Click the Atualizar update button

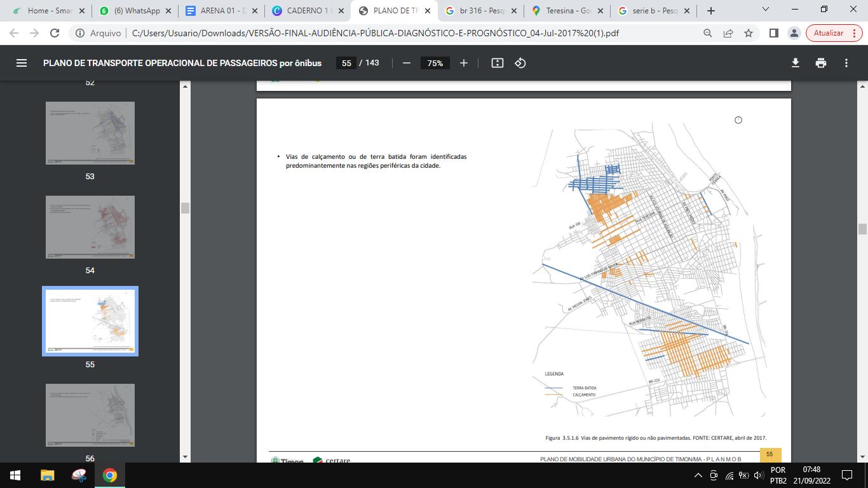829,33
